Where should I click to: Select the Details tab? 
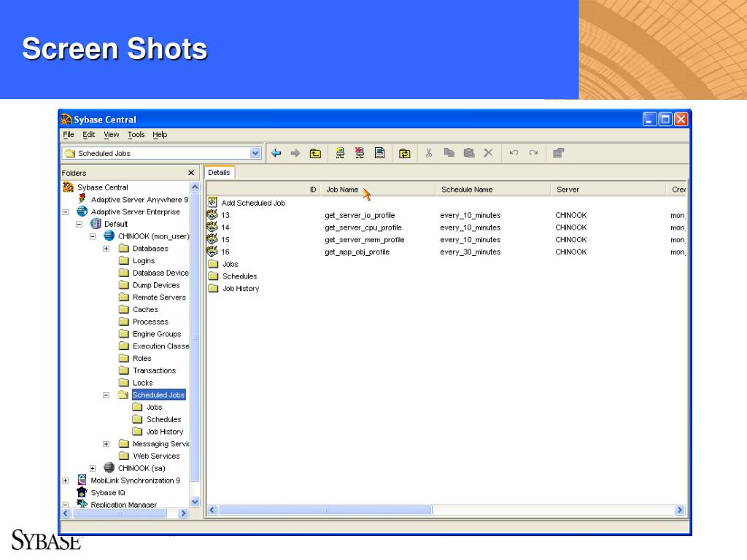coord(219,172)
